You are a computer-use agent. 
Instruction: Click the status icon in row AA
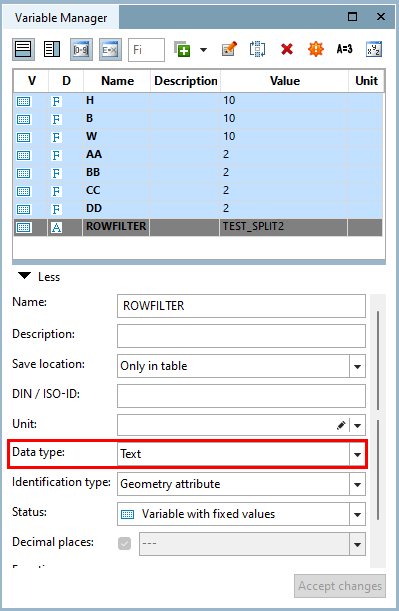(23, 155)
